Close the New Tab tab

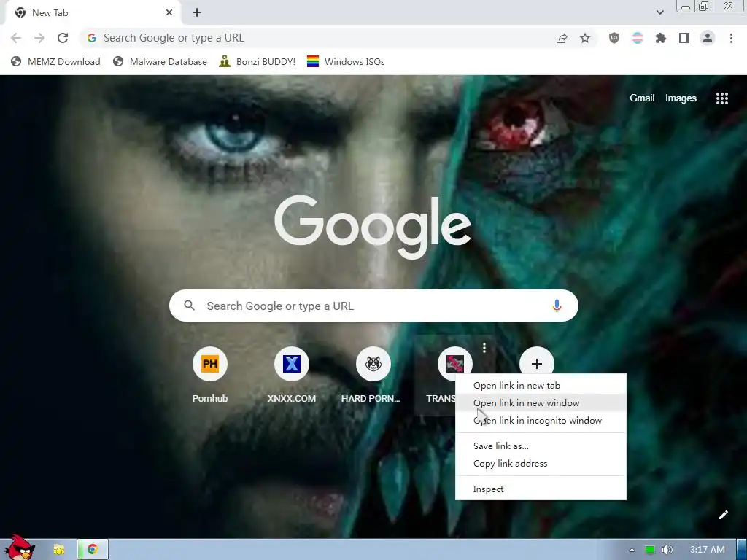(x=169, y=13)
